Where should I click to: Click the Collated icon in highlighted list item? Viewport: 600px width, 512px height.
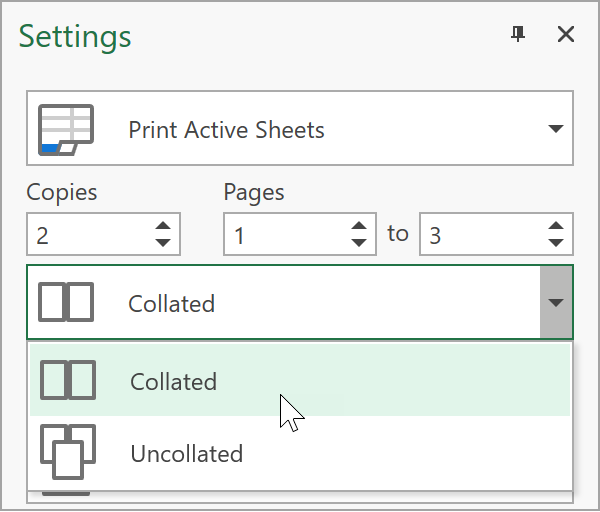(67, 381)
